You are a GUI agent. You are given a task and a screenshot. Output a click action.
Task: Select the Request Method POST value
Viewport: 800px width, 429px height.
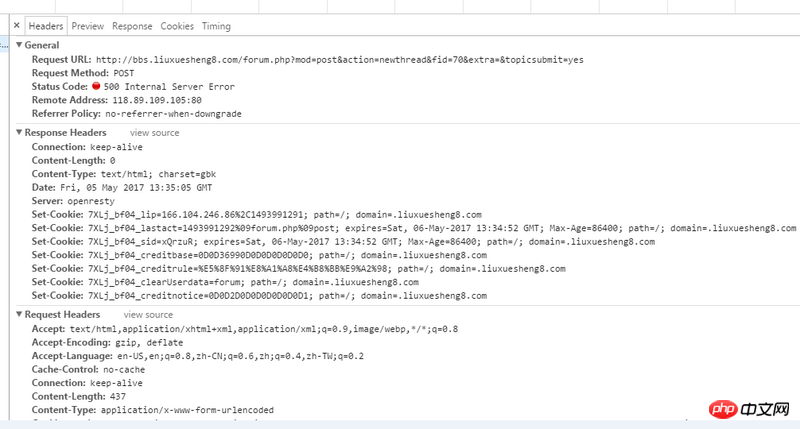(125, 73)
